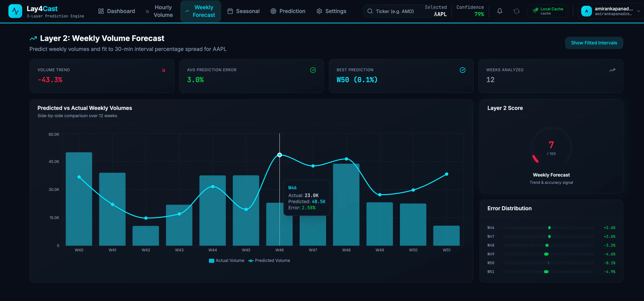The width and height of the screenshot is (644, 301).
Task: Click the W51 predicted volume point
Action: point(447,174)
